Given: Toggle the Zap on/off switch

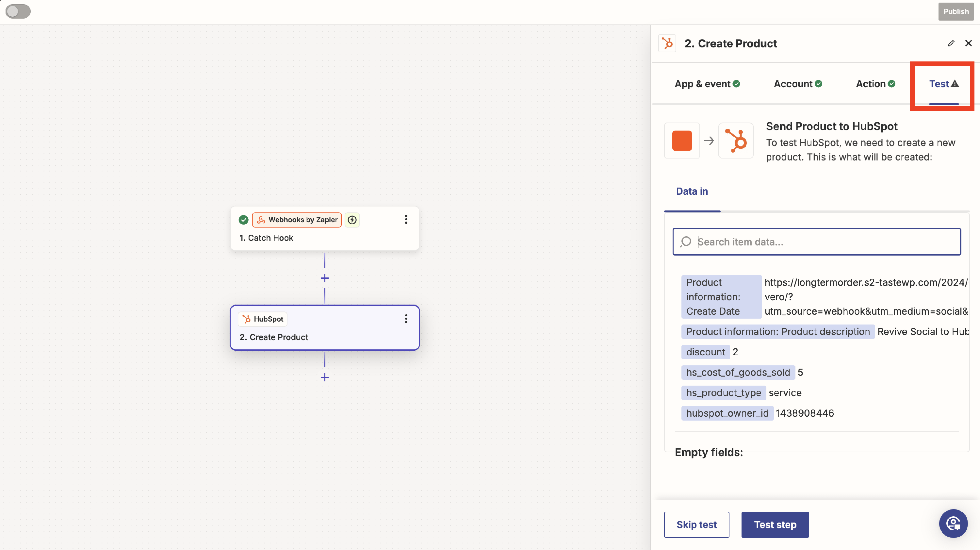Looking at the screenshot, I should 18,11.
